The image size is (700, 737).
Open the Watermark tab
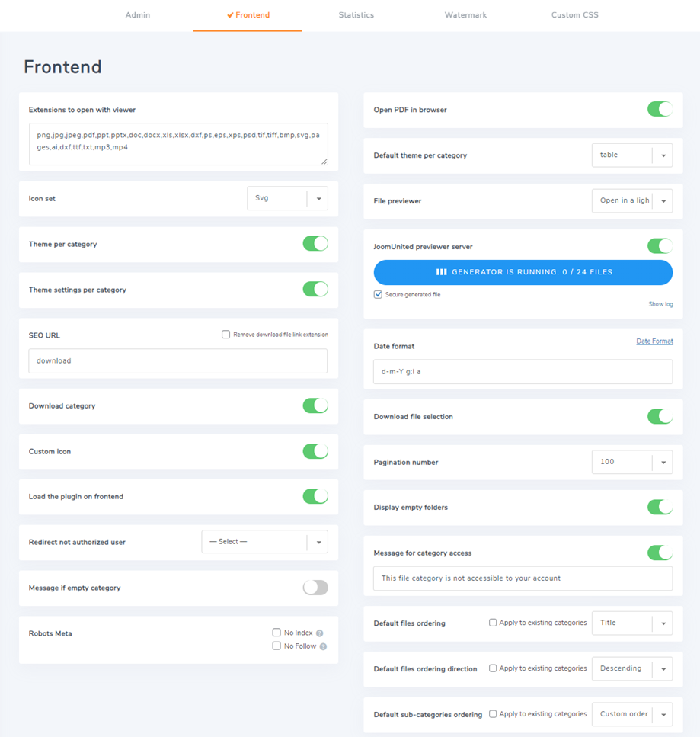(x=465, y=15)
